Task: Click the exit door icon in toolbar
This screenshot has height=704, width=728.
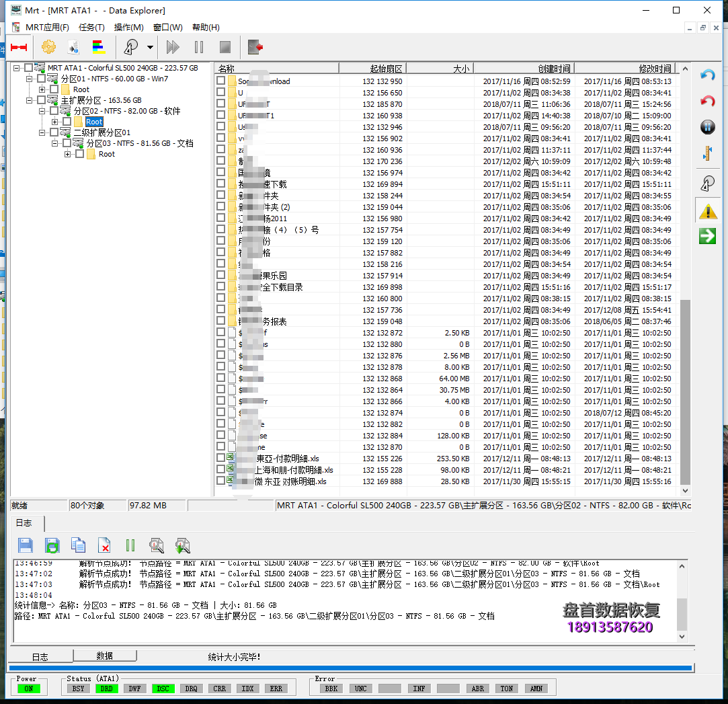Action: coord(255,47)
